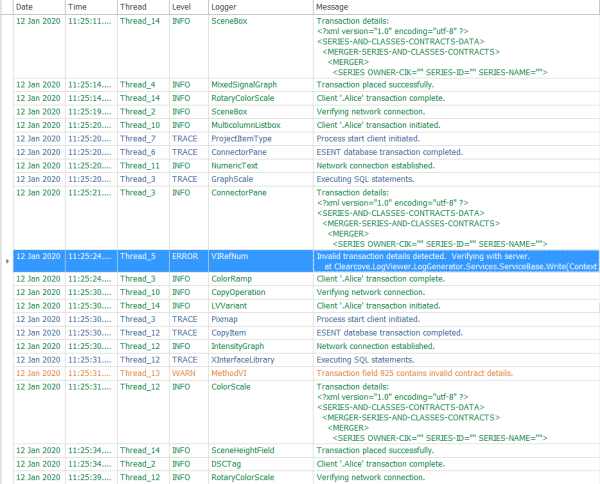Click the SceneHeightField logger cell
The width and height of the screenshot is (600, 484).
click(261, 450)
